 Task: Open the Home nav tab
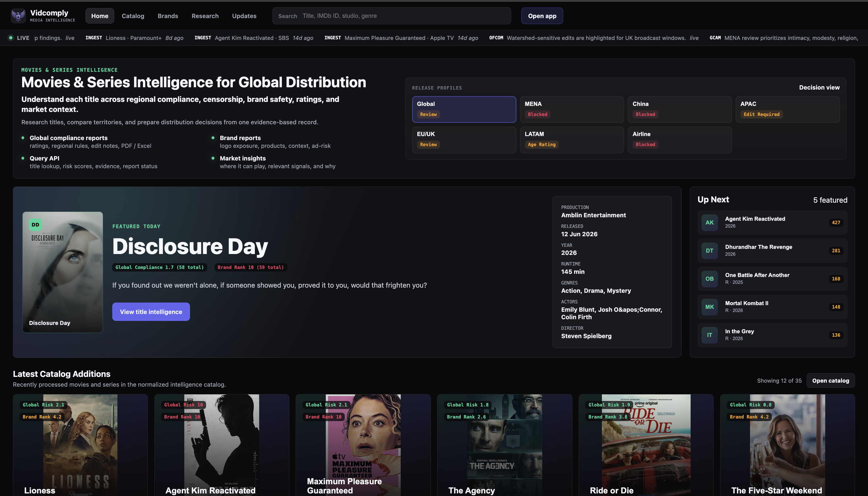(100, 16)
